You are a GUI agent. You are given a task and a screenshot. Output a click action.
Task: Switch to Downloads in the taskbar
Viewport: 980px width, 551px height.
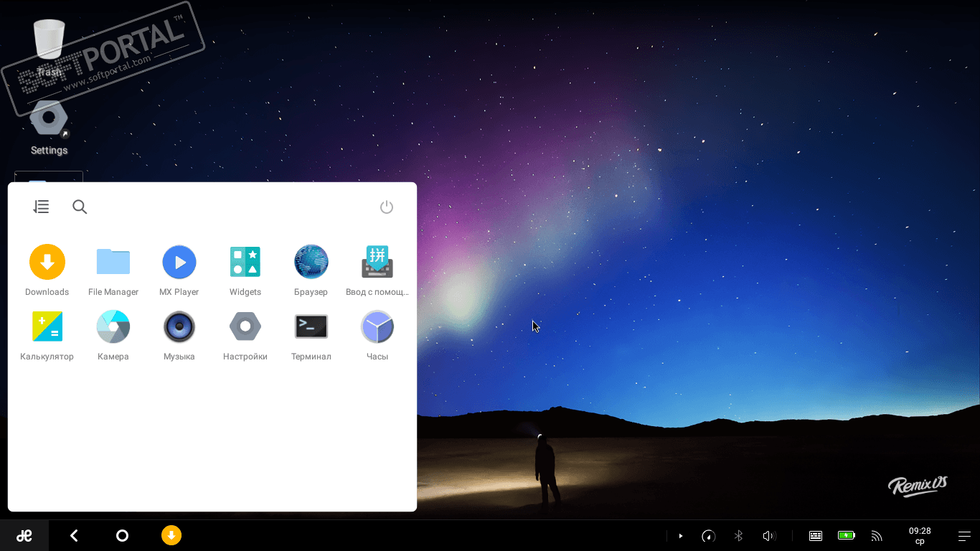point(171,535)
